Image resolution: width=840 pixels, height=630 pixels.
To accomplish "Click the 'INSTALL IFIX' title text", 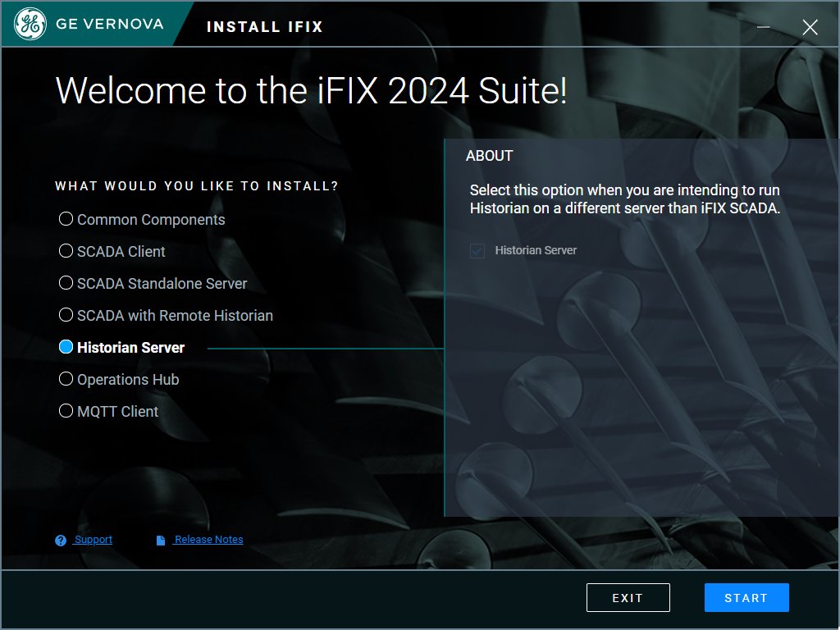I will click(x=265, y=27).
